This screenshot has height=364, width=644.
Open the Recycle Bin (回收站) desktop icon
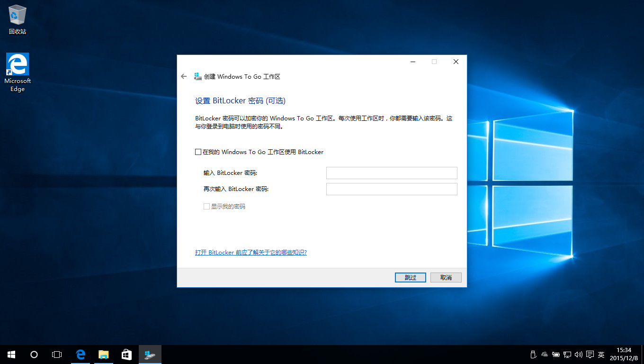click(18, 20)
